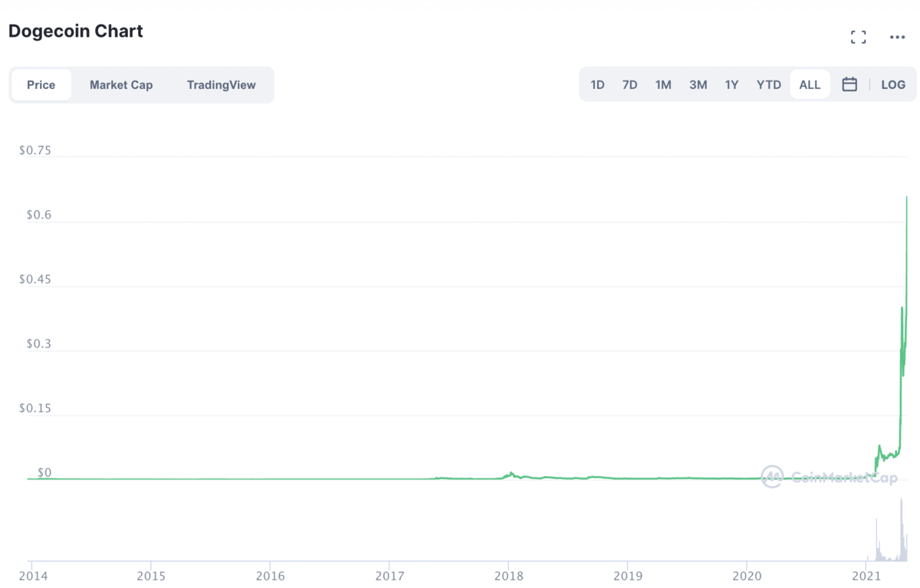Select the 1D time range

[597, 84]
